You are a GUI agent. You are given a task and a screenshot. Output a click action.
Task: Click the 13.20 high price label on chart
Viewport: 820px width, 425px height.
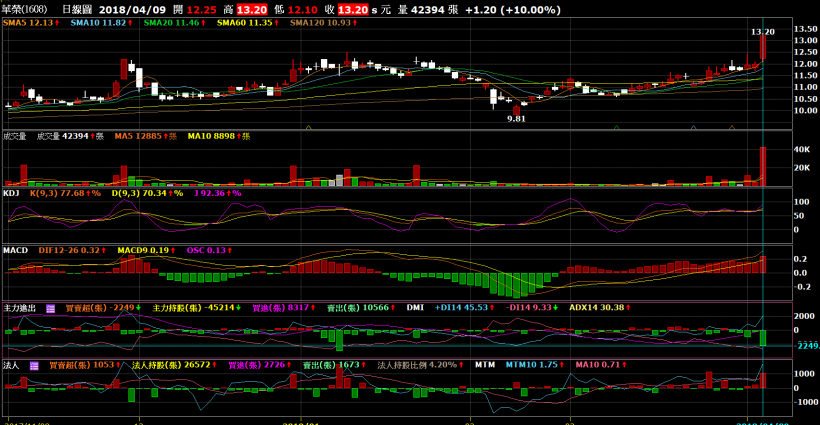pos(762,32)
